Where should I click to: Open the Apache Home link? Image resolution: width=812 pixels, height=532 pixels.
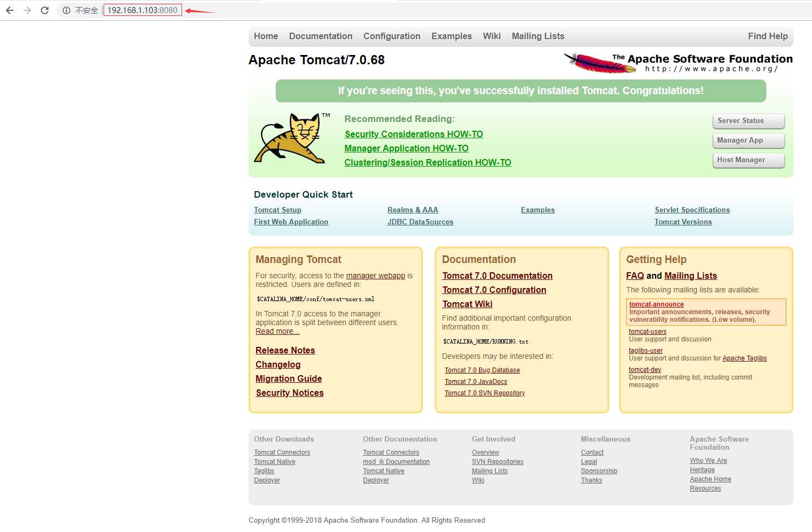click(x=711, y=479)
